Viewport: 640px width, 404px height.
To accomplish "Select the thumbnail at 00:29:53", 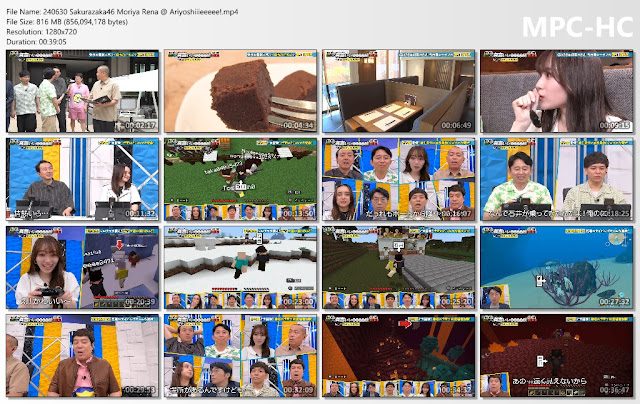I will (x=82, y=355).
